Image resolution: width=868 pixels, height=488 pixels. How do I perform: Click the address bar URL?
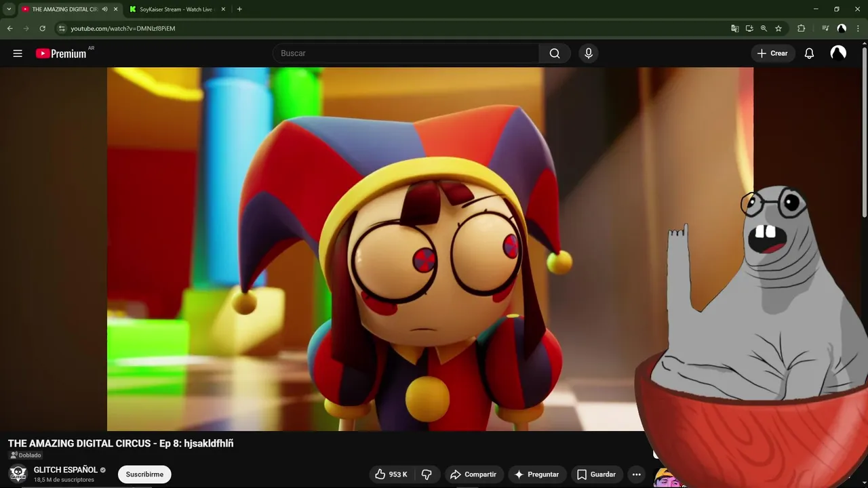pos(123,28)
